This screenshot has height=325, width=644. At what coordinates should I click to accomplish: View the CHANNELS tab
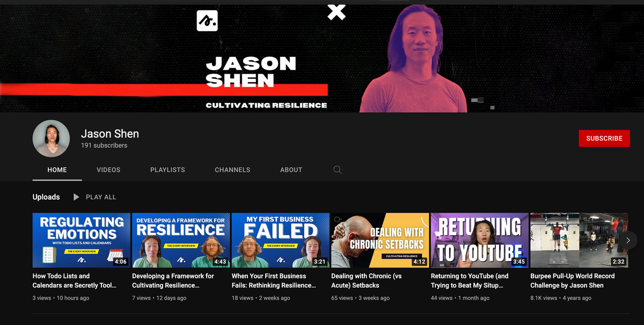tap(232, 170)
